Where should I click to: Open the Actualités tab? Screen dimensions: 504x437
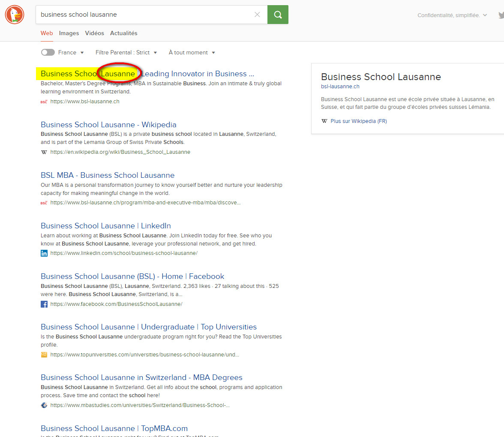123,33
